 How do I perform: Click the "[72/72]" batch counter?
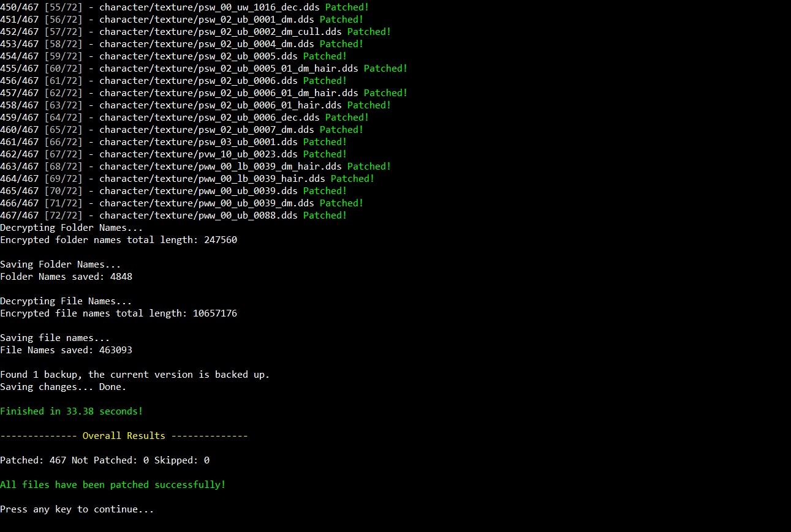[62, 215]
